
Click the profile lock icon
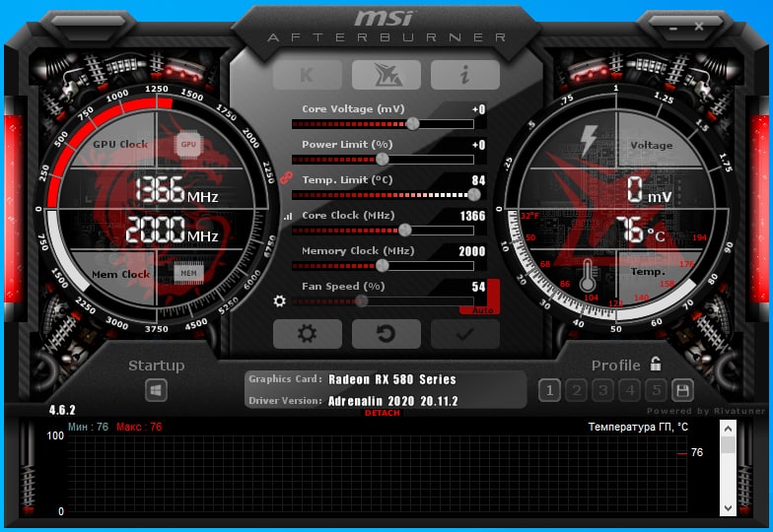click(655, 364)
